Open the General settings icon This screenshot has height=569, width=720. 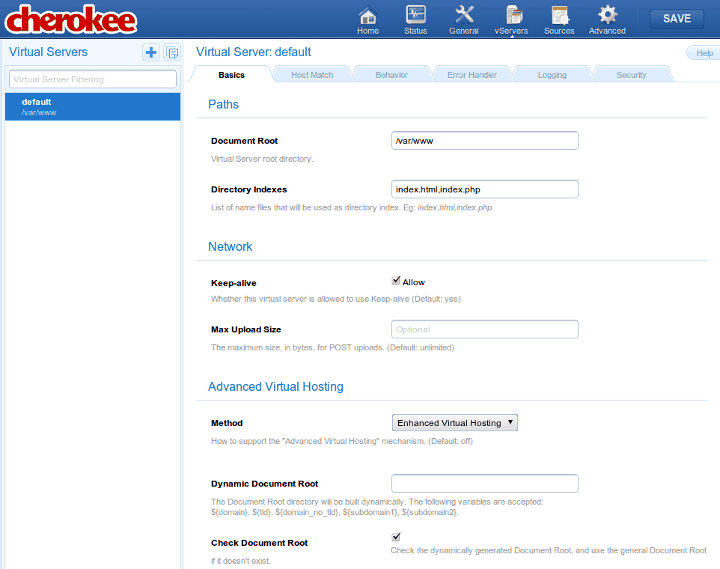tap(464, 16)
